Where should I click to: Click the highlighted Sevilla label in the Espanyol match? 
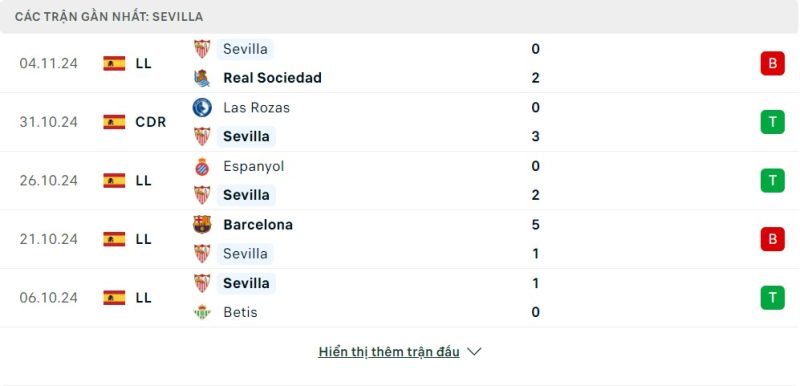coord(246,195)
